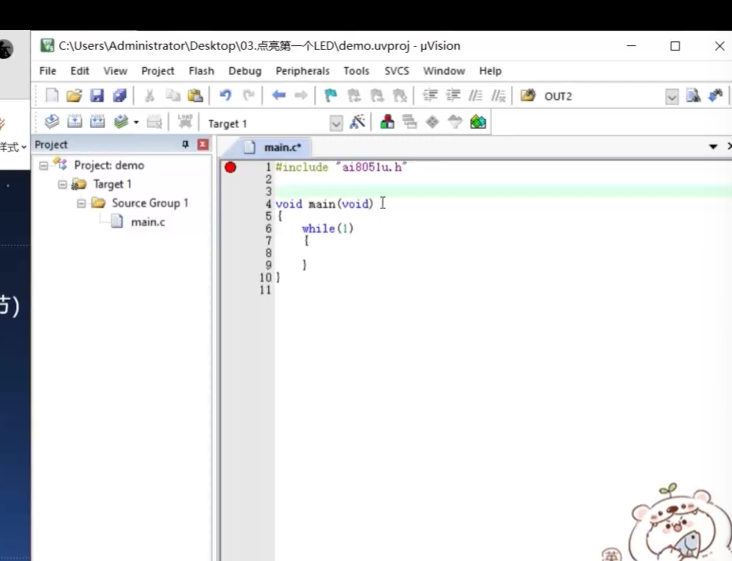Navigate backwards with the blue left arrow
The image size is (732, 561).
(279, 96)
